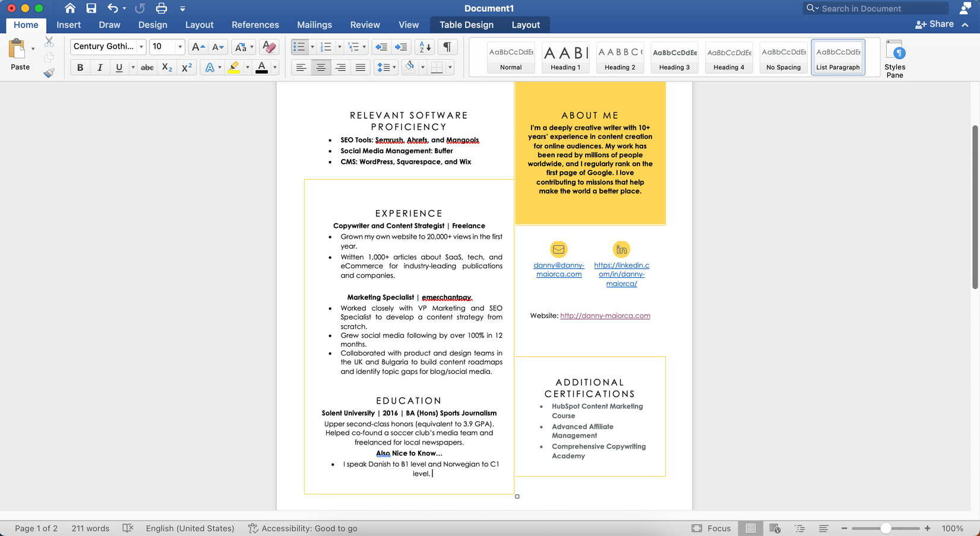Open the spelling check status icon
The image size is (980, 536).
point(128,528)
